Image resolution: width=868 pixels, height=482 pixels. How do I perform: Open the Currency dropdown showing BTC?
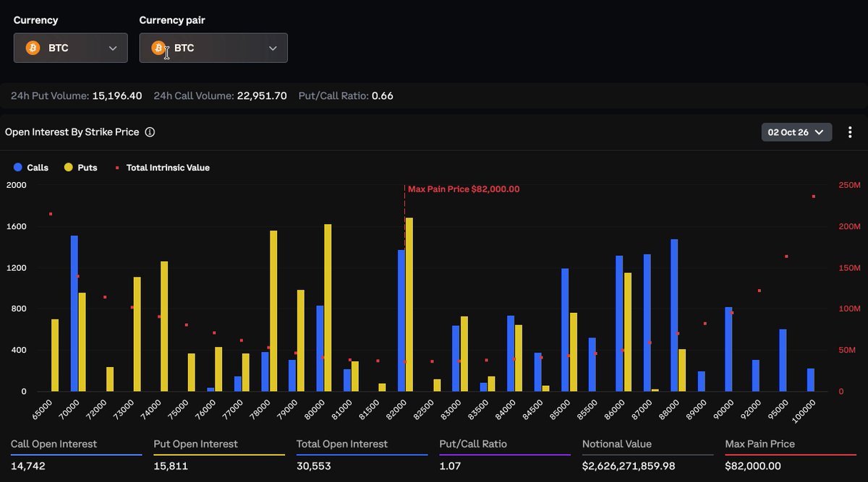click(71, 48)
